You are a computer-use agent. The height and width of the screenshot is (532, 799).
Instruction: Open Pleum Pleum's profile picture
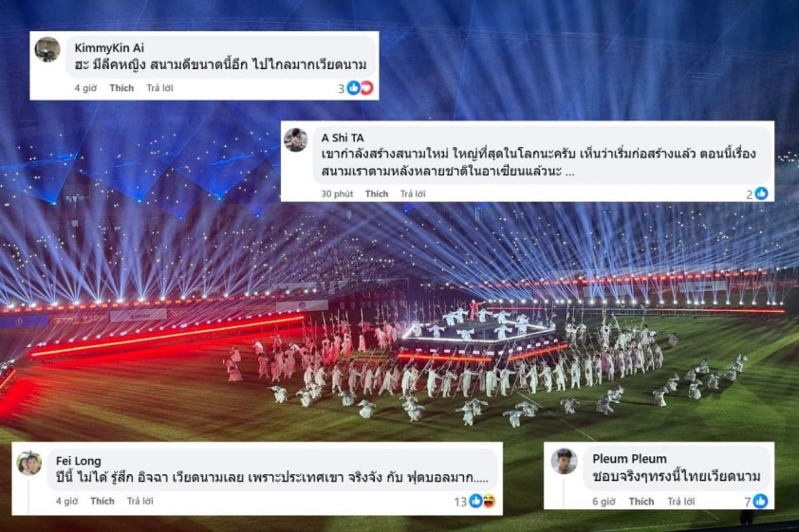coord(564,461)
